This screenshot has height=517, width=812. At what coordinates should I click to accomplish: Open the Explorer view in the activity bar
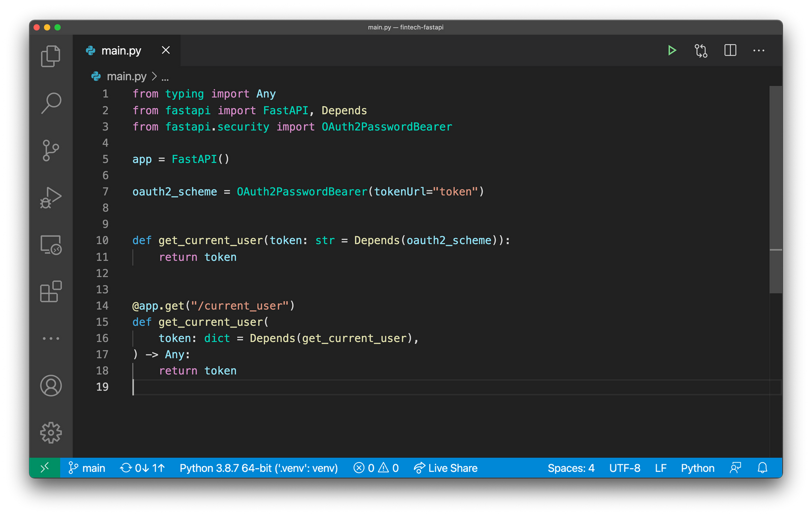[50, 56]
